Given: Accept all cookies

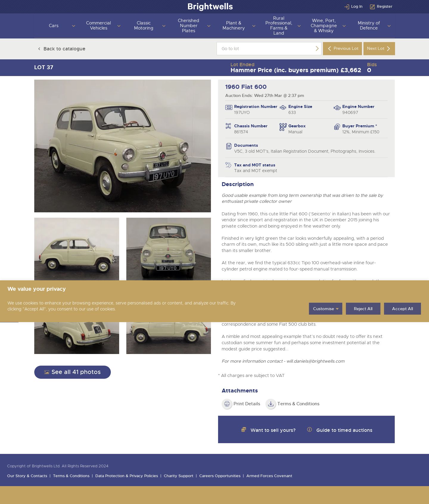Looking at the screenshot, I should pos(402,309).
